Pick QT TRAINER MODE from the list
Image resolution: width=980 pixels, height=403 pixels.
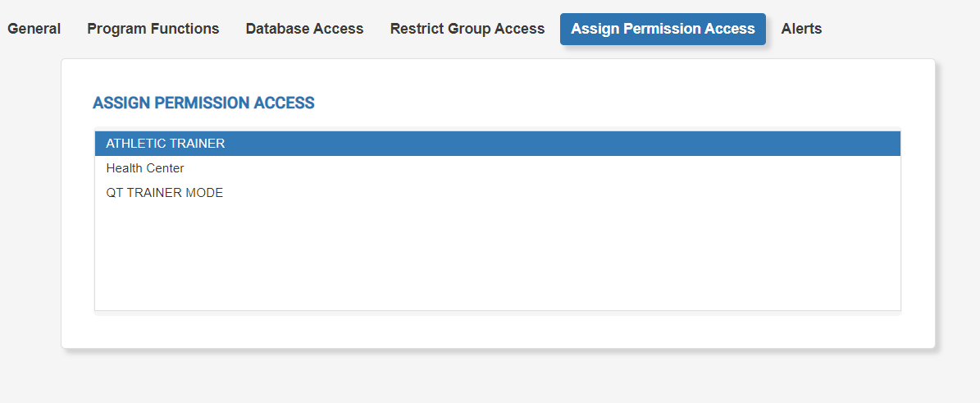(498, 193)
